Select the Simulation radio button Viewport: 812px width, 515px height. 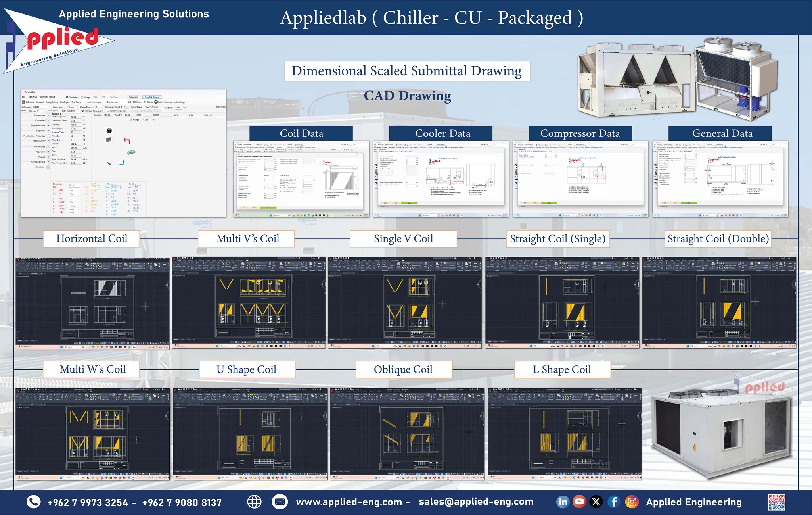67,97
